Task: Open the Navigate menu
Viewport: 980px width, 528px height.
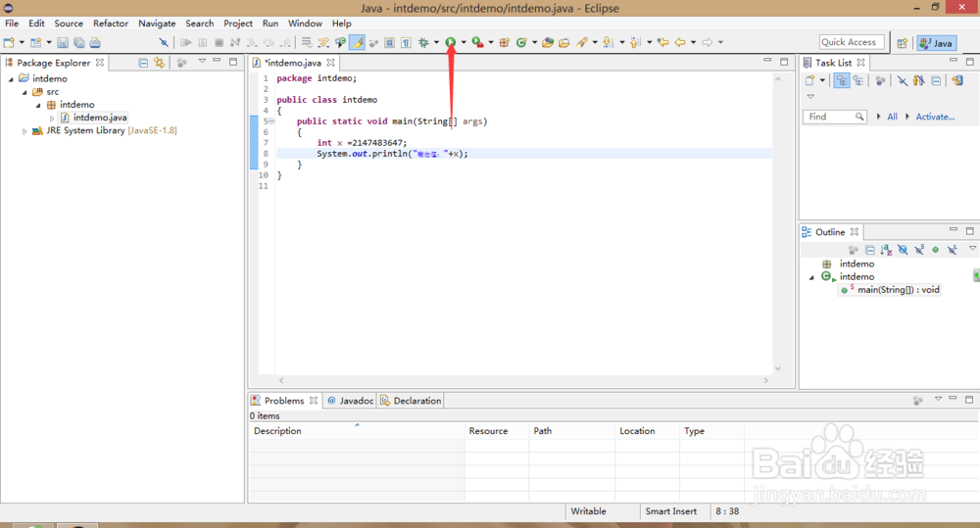Action: 157,24
